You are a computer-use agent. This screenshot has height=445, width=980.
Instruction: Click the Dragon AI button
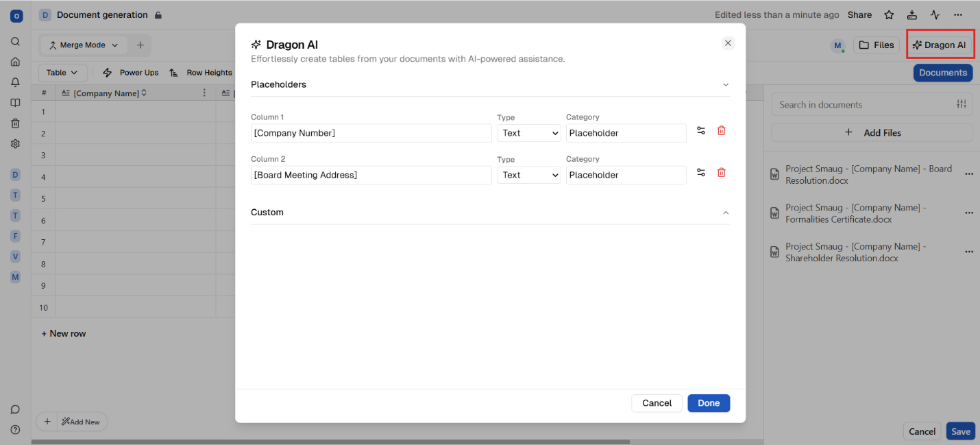coord(940,45)
